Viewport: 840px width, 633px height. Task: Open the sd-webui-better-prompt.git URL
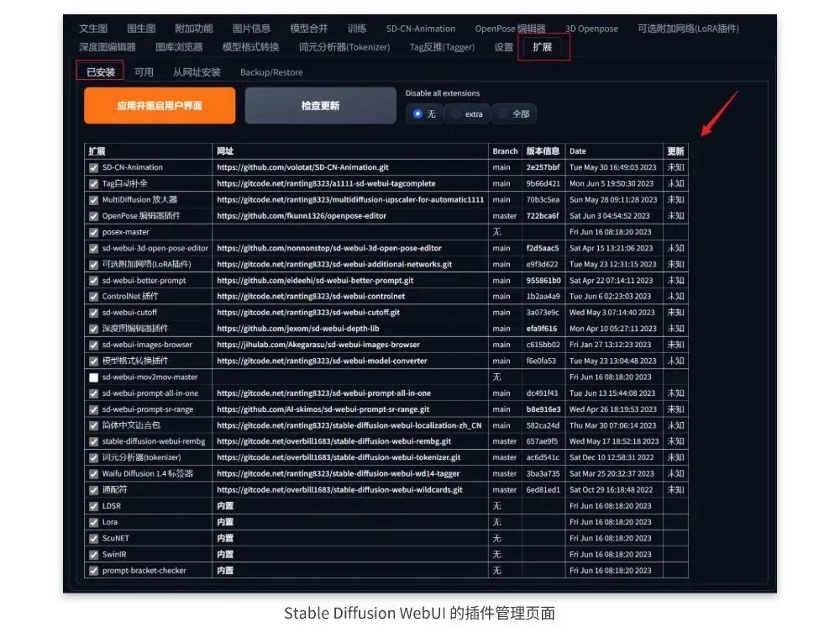click(x=315, y=281)
